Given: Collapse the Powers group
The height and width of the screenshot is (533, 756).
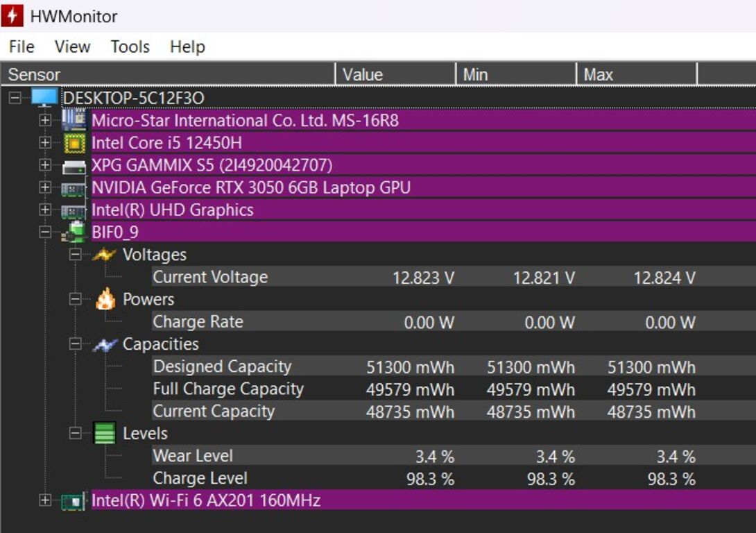Looking at the screenshot, I should pyautogui.click(x=75, y=299).
